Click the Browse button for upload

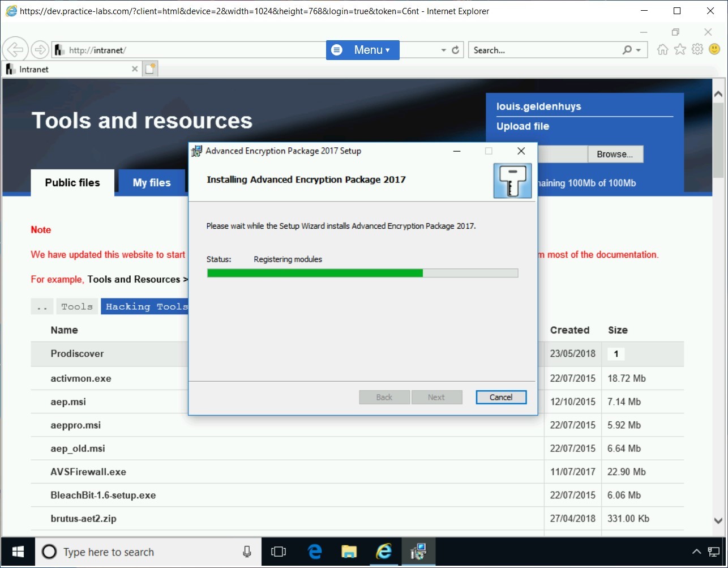[615, 154]
